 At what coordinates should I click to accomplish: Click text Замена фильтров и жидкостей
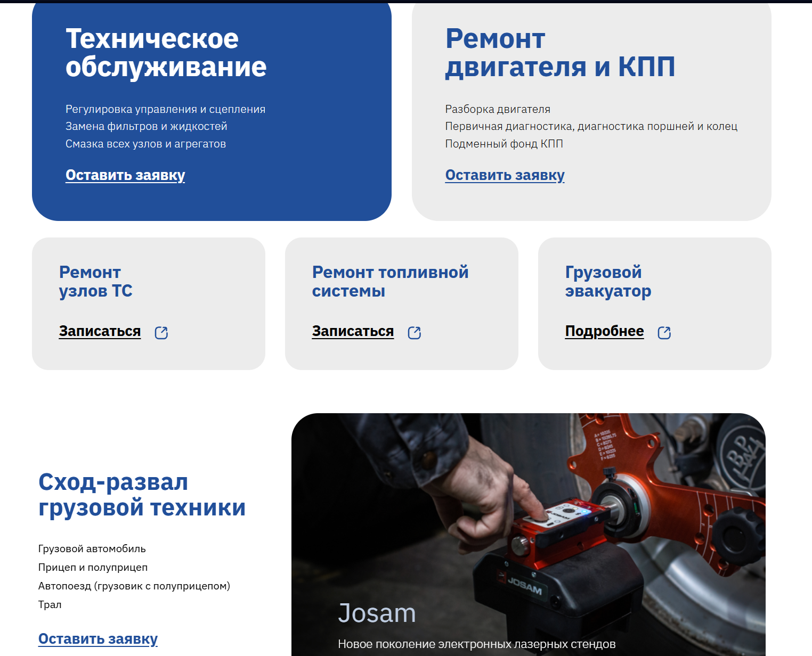click(x=146, y=127)
